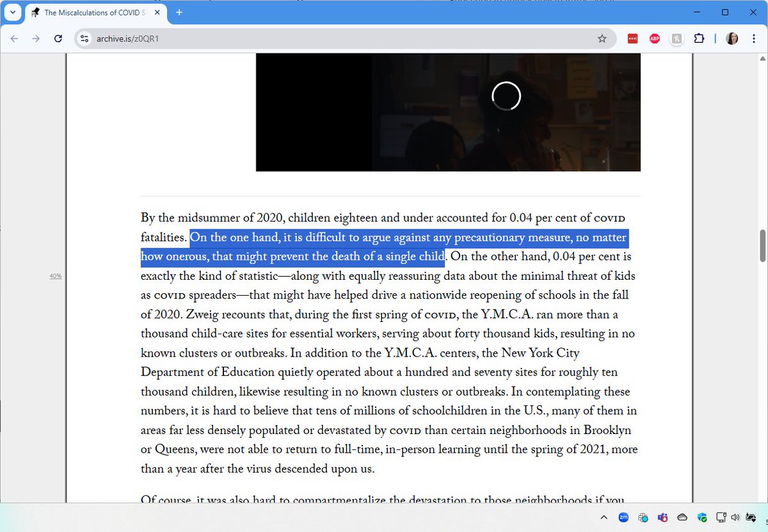This screenshot has width=768, height=532.
Task: Open the Adblock Plus extension
Action: (655, 38)
